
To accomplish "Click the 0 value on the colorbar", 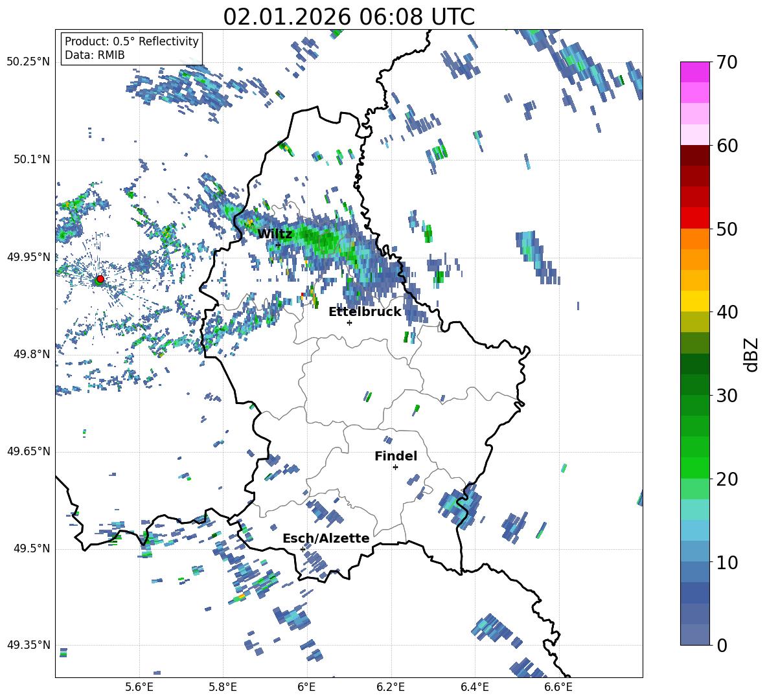I will tap(722, 645).
